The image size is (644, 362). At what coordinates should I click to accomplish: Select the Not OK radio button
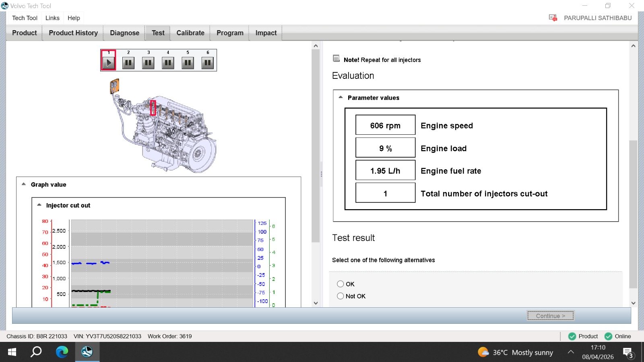[341, 296]
